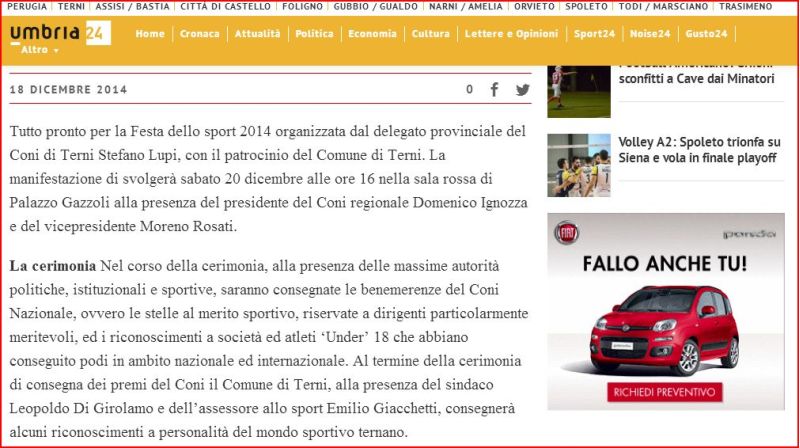Viewport: 800px width, 448px height.
Task: Open Lettere e Opinioni section
Action: point(513,34)
